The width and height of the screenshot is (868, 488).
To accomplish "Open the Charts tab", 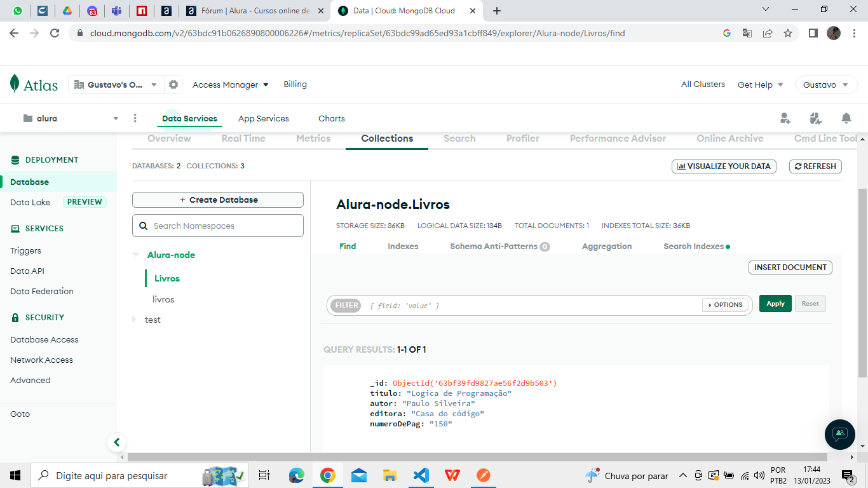I will point(332,118).
